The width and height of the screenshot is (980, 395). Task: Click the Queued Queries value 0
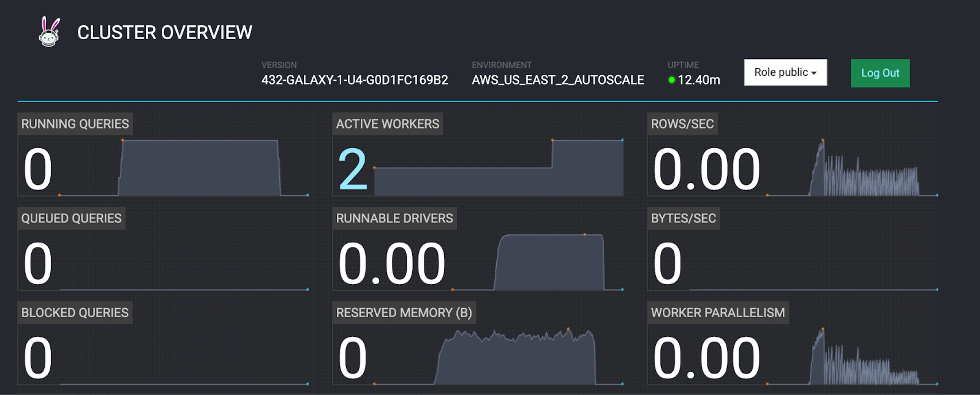[x=37, y=263]
